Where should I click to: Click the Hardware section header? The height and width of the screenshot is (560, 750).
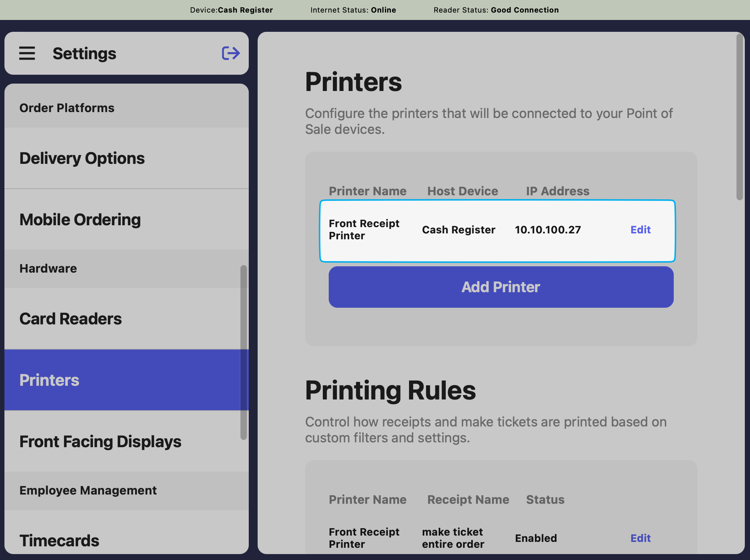coord(48,269)
